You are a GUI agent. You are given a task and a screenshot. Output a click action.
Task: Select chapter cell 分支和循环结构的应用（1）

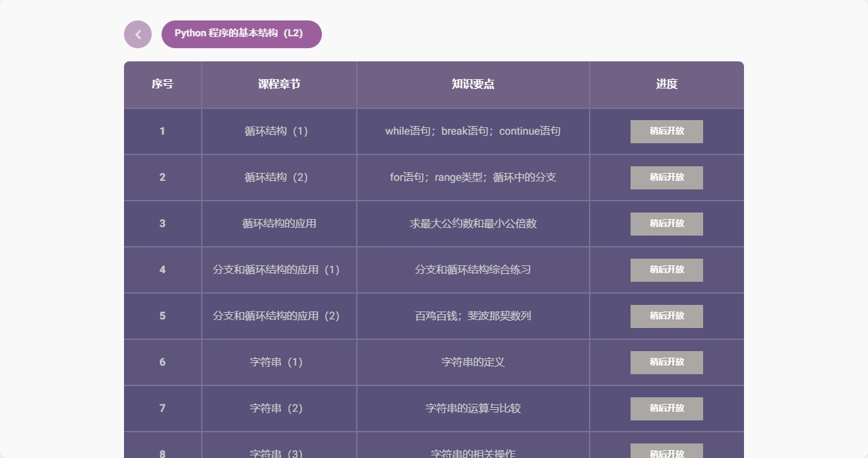279,270
